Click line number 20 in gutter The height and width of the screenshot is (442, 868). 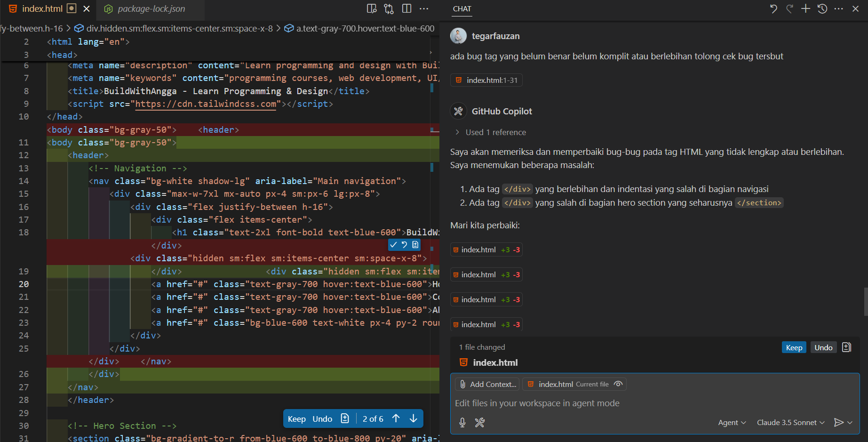pos(24,284)
